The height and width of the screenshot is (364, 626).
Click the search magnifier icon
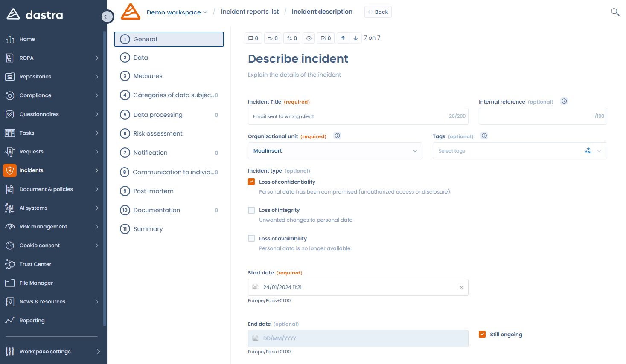click(x=614, y=12)
